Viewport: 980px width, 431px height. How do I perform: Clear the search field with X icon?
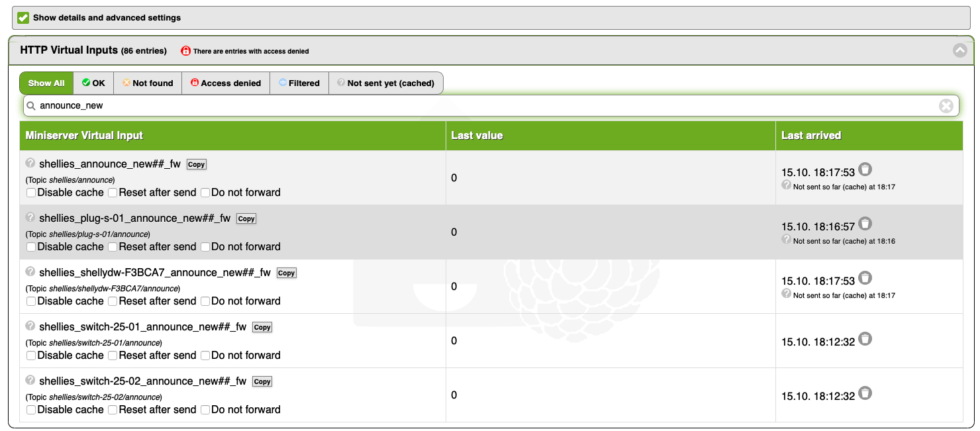[946, 105]
